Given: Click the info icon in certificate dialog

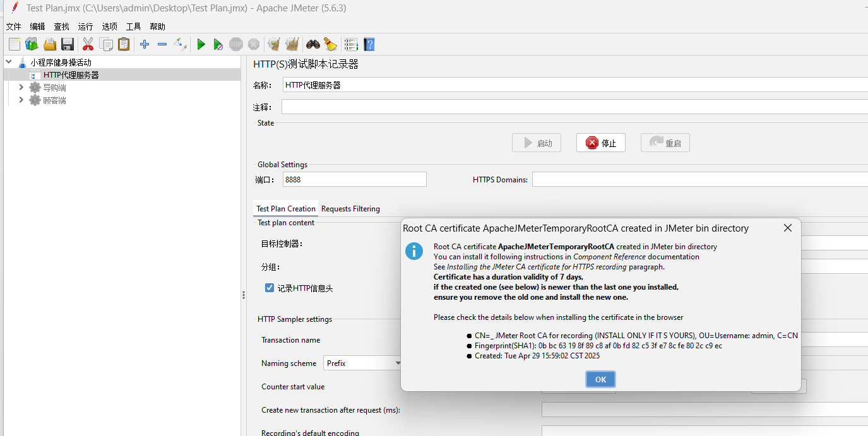Looking at the screenshot, I should [414, 250].
